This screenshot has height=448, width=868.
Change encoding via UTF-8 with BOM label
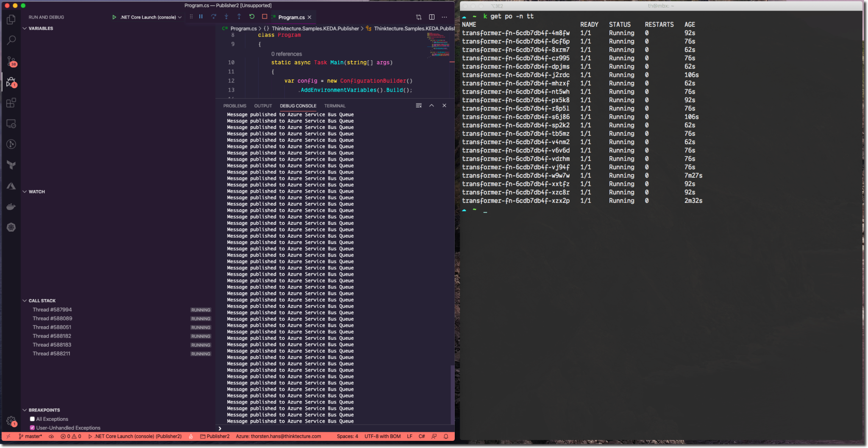(x=382, y=436)
